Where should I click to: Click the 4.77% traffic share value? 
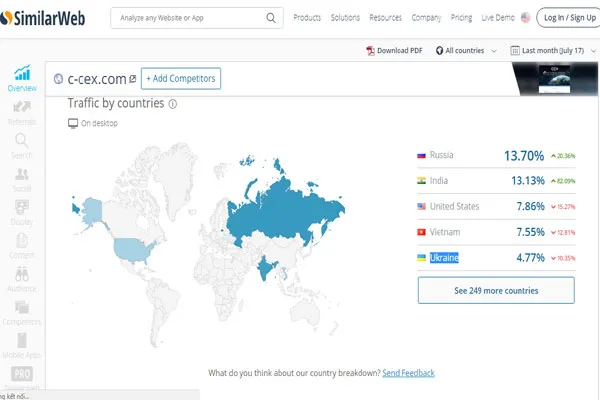point(530,258)
